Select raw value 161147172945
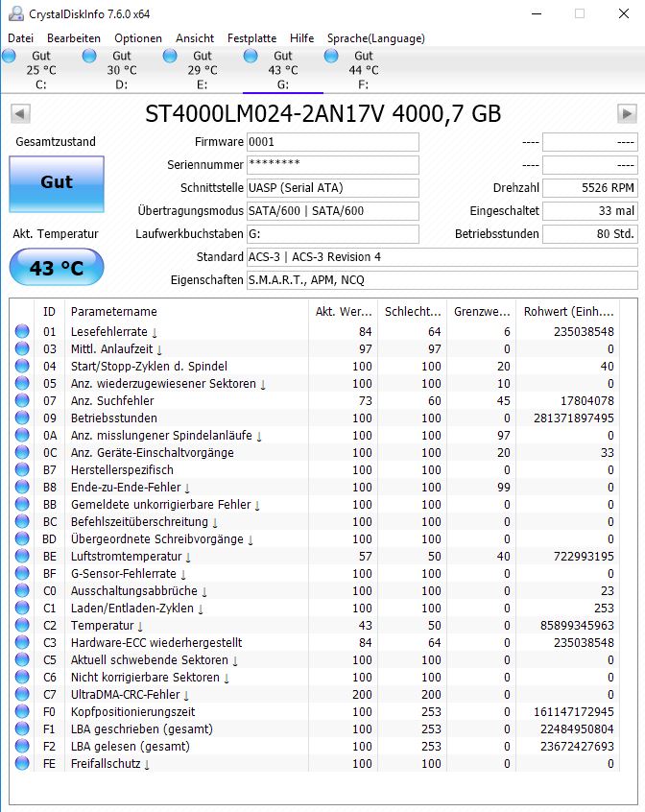Viewport: 645px width, 812px height. click(574, 712)
